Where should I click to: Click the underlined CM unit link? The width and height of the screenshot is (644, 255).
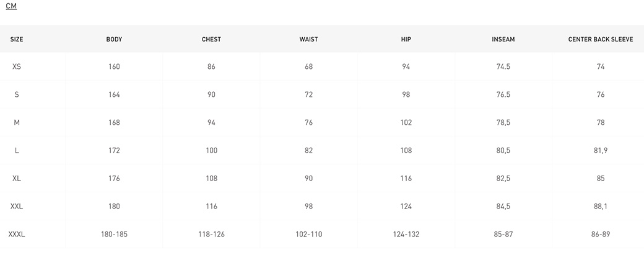click(x=11, y=6)
